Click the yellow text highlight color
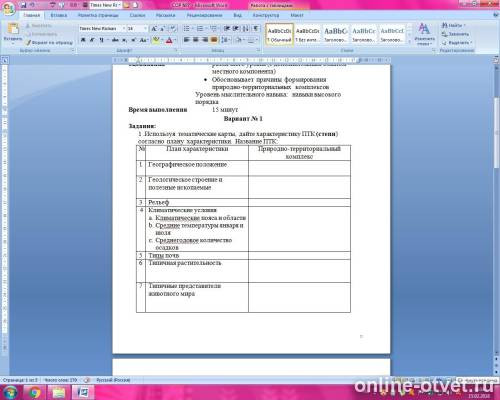 tap(155, 40)
